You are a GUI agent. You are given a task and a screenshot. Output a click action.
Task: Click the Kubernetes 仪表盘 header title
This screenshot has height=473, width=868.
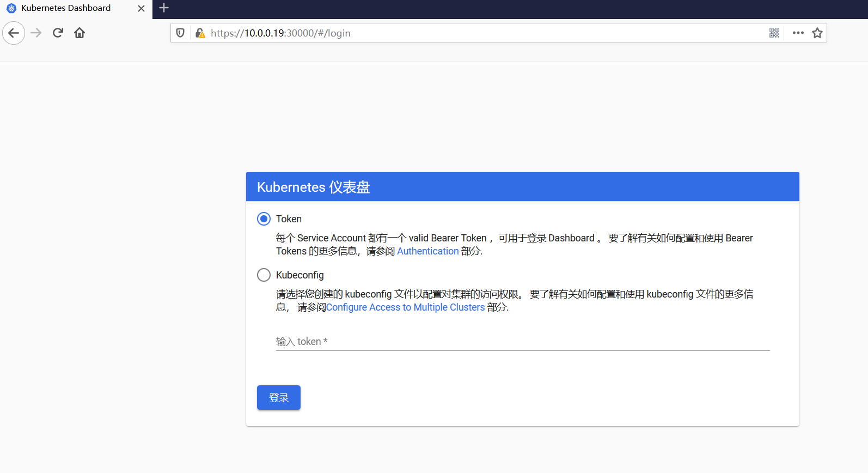(x=314, y=187)
